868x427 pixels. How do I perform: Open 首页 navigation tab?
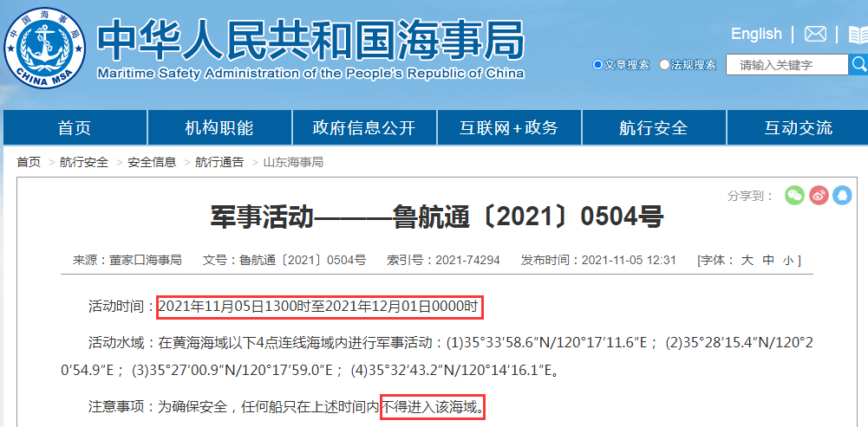pos(75,128)
